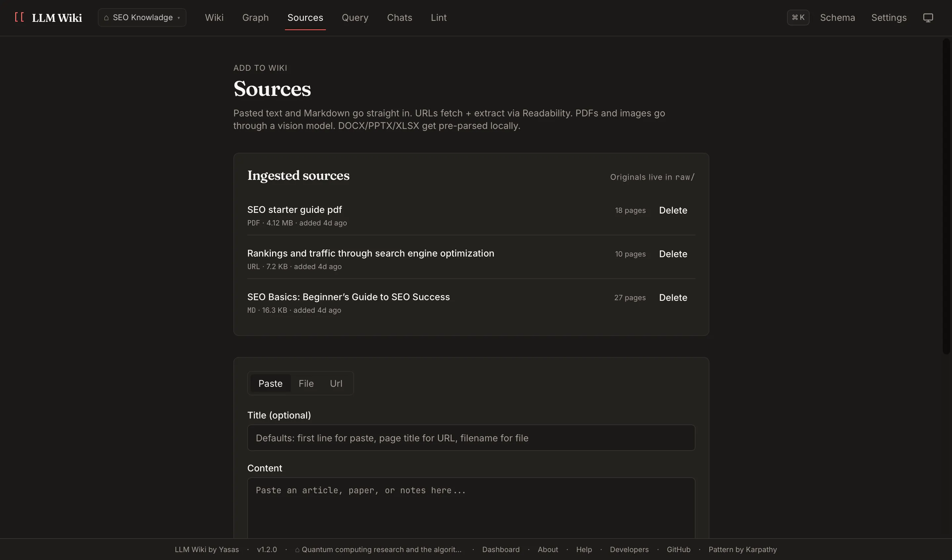Screen dimensions: 952x560
Task: Open Pattern by Karpathy footer link
Action: coord(742,549)
